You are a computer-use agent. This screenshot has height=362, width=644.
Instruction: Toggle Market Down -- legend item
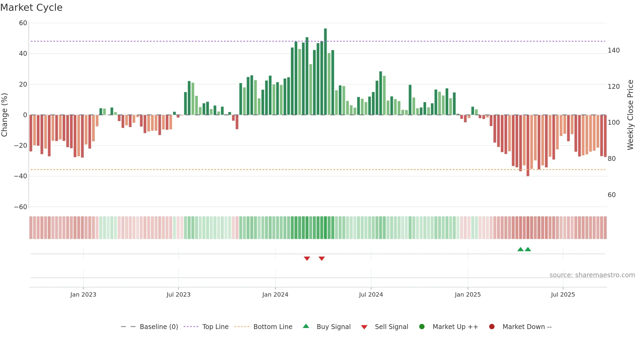click(x=520, y=327)
